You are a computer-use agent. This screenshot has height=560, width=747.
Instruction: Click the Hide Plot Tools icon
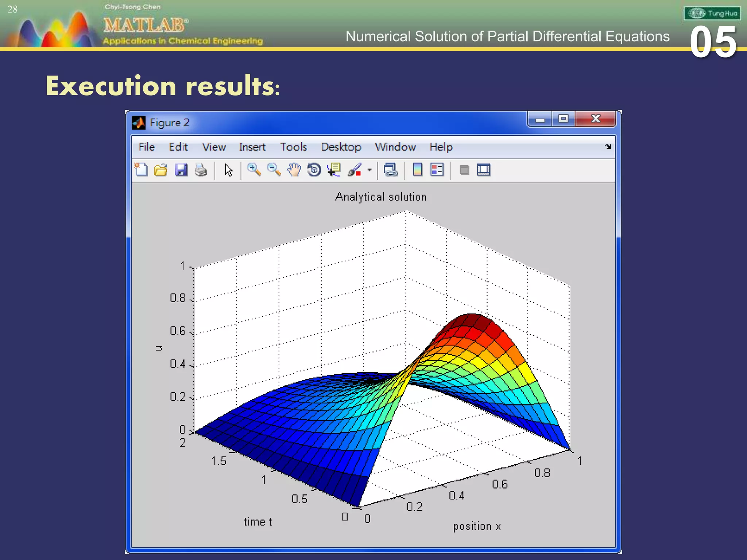(x=464, y=170)
